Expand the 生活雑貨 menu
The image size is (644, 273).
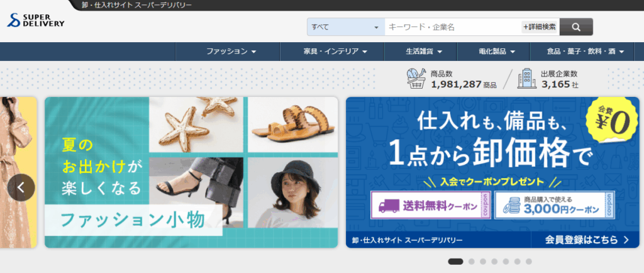coord(424,52)
